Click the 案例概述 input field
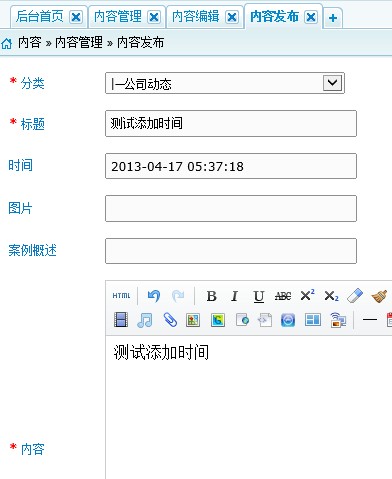Viewport: 392px width, 479px height. coord(231,251)
